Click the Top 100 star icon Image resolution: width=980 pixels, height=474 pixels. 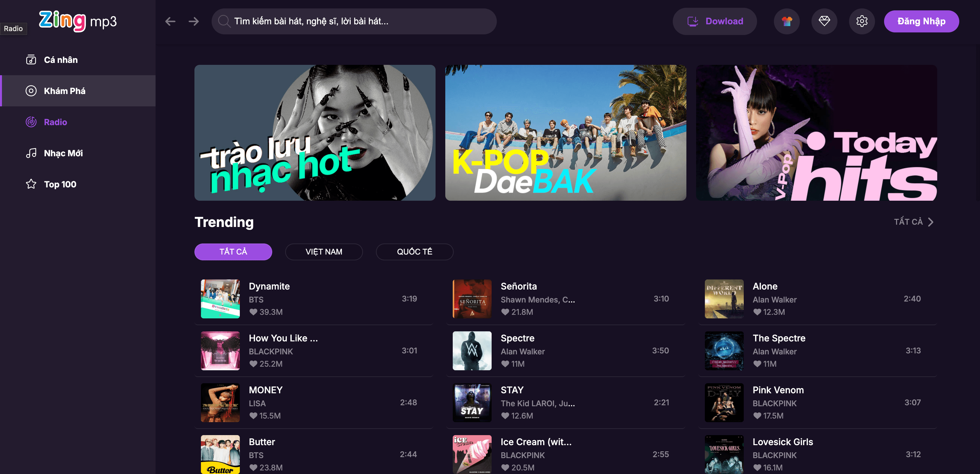31,184
